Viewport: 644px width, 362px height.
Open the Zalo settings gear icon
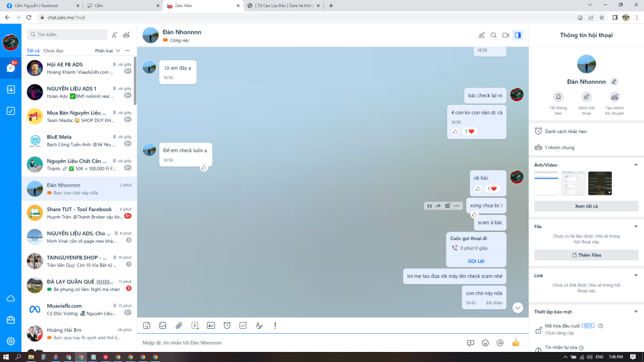tap(11, 341)
